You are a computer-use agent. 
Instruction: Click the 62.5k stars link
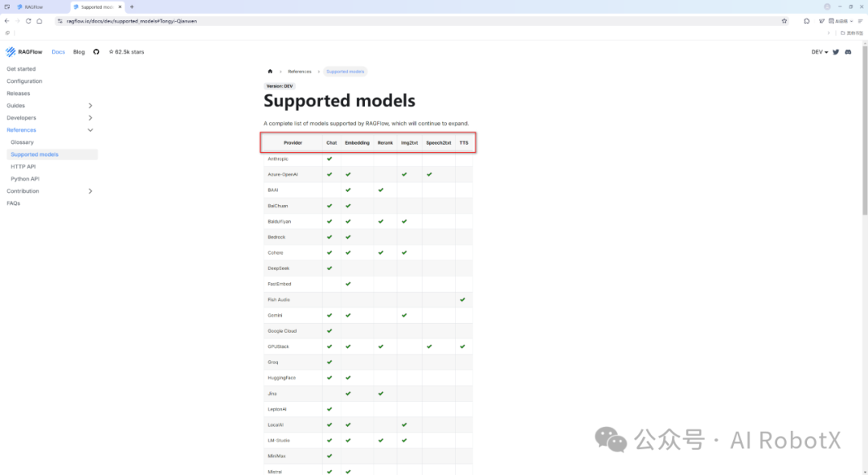(x=126, y=52)
